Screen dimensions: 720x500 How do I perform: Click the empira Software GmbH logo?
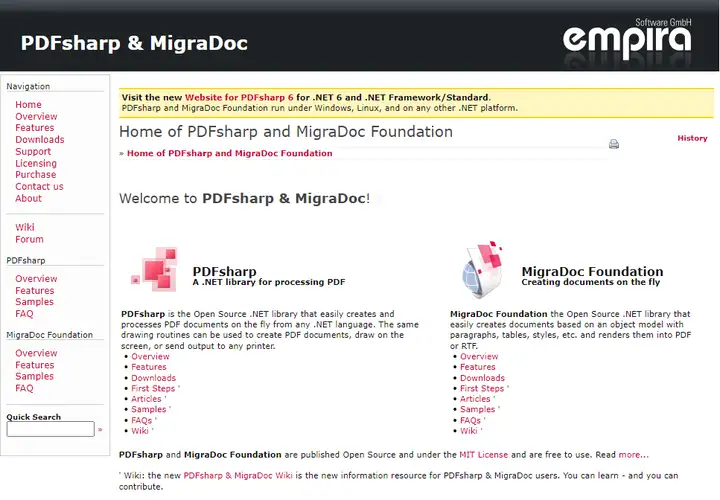pyautogui.click(x=627, y=40)
